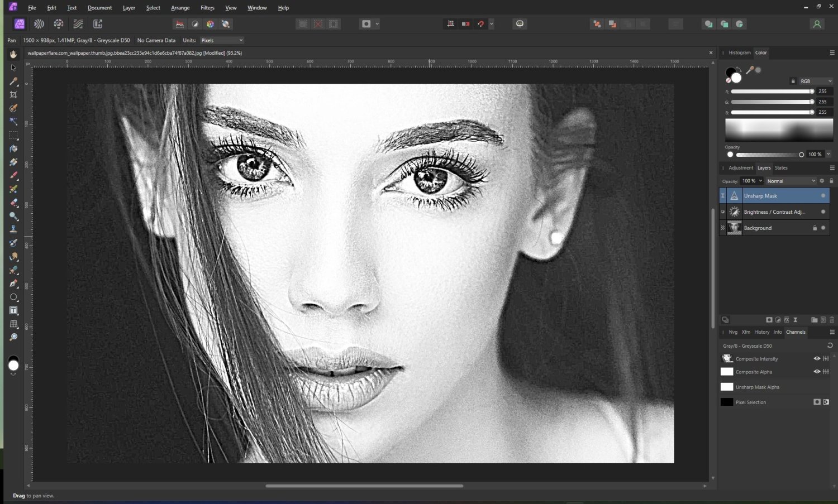This screenshot has width=838, height=504.
Task: Click the Account profile icon
Action: coord(817,24)
